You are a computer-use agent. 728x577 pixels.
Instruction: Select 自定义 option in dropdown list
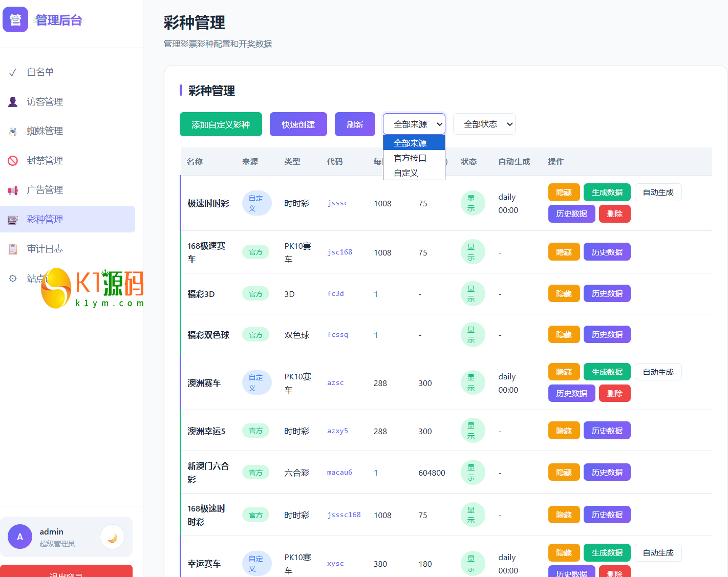coord(414,173)
